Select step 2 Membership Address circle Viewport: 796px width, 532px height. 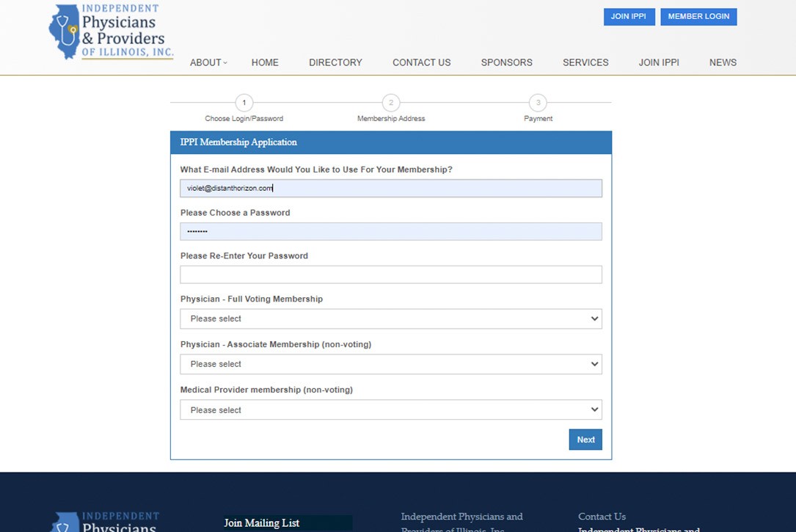pyautogui.click(x=391, y=103)
